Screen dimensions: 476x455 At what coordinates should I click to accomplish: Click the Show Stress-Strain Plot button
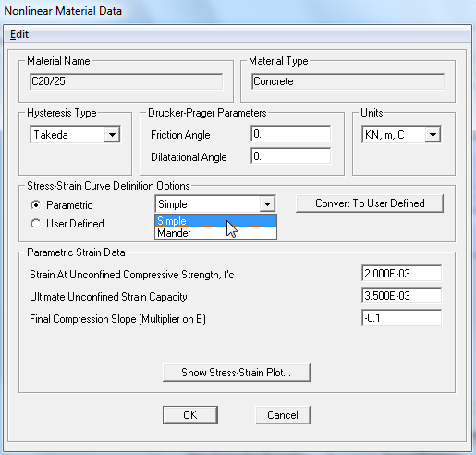pos(237,373)
